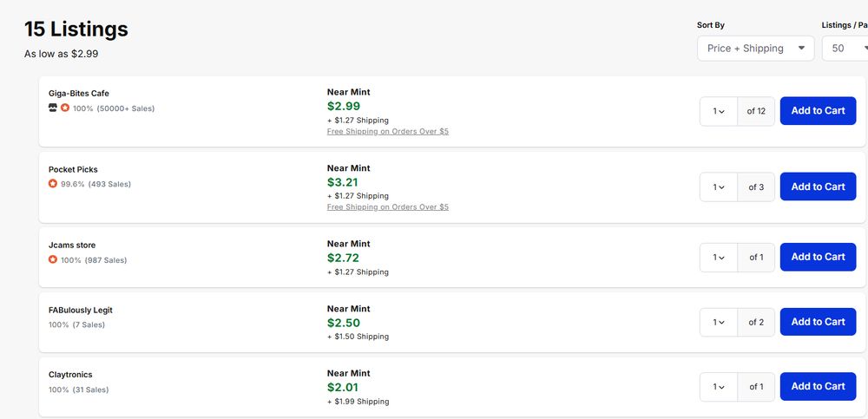Click Giga-Bites Cafe gold star badge
The width and height of the screenshot is (868, 419).
pyautogui.click(x=65, y=108)
